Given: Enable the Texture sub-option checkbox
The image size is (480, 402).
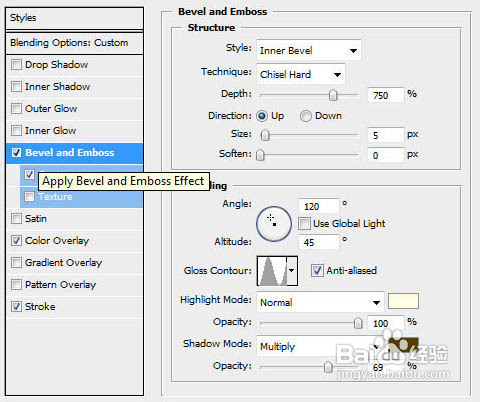Looking at the screenshot, I should 29,196.
